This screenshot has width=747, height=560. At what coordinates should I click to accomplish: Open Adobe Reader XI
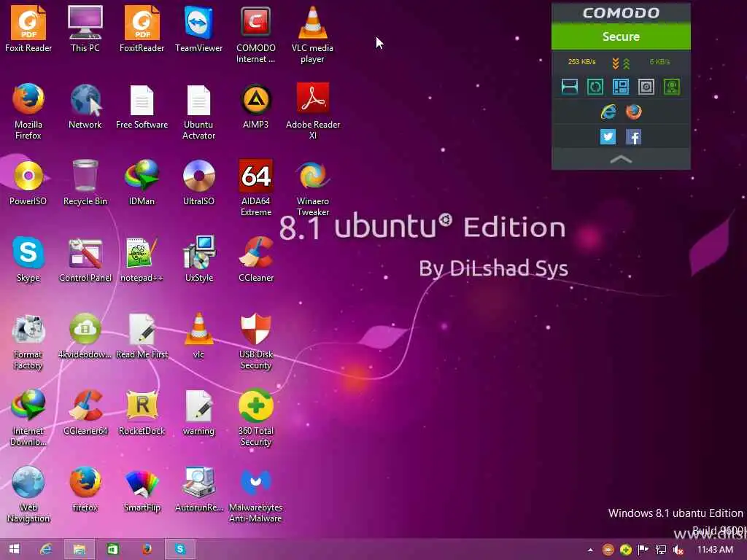tap(312, 111)
